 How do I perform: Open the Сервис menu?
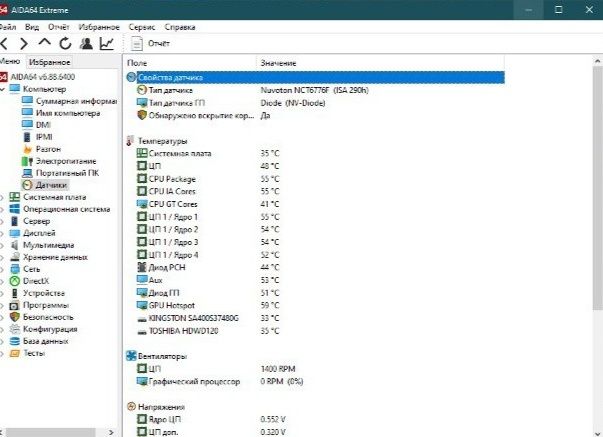(142, 27)
